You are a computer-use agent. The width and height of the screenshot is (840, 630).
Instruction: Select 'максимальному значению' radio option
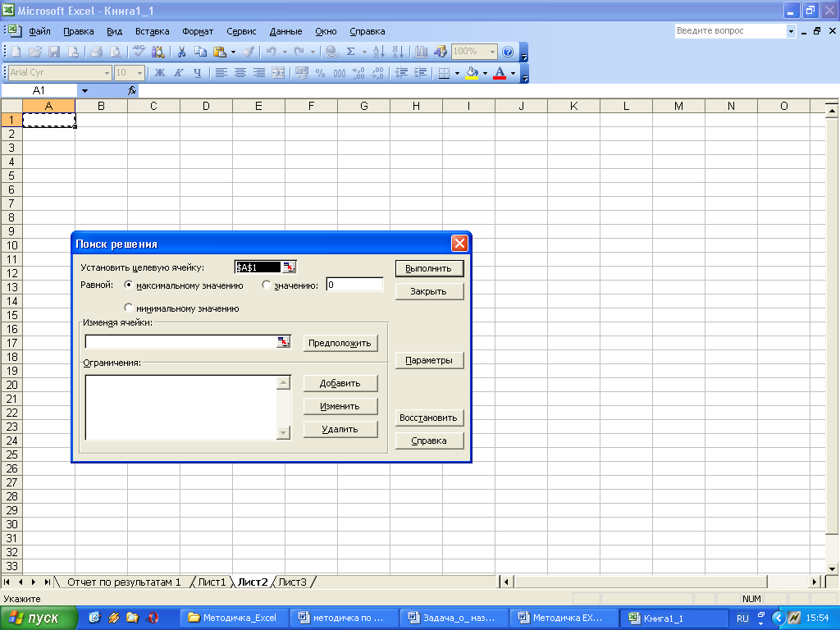[129, 285]
